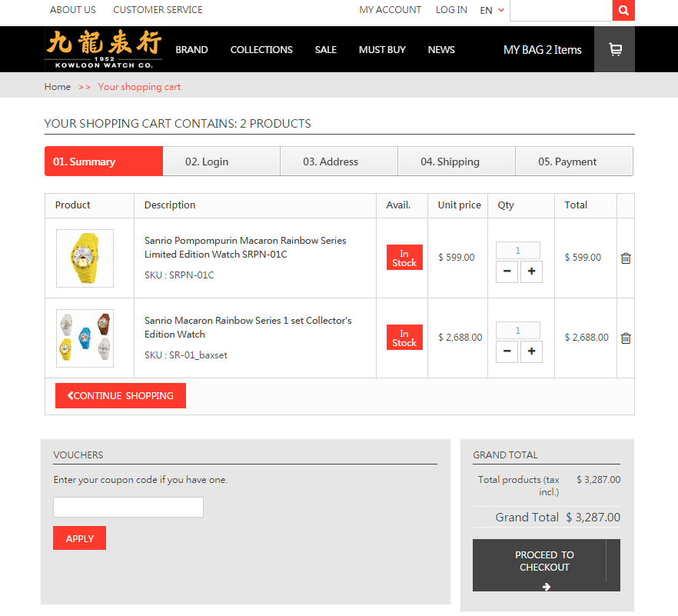
Task: Open CUSTOMER SERVICE link
Action: coord(158,10)
